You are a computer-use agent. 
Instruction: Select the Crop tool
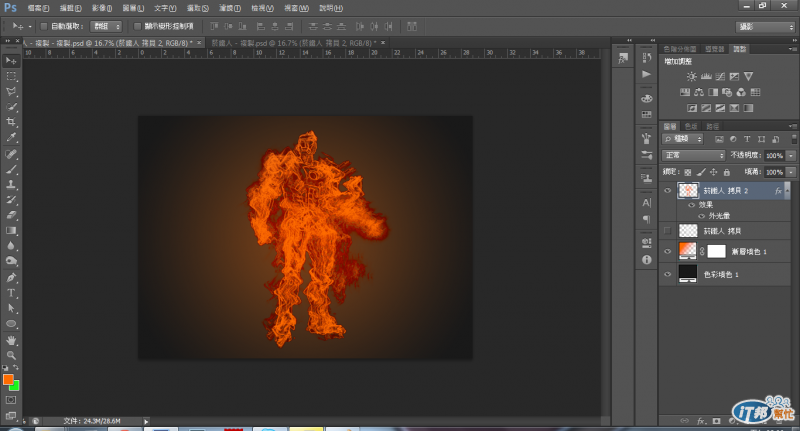11,122
